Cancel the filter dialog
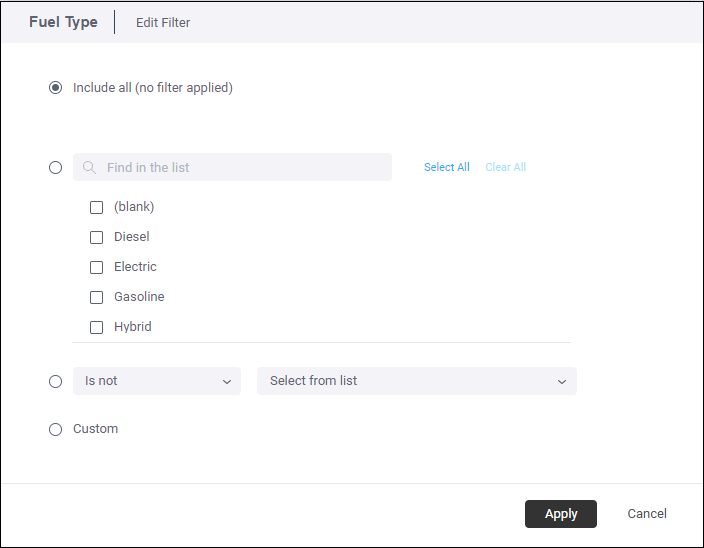 [647, 513]
